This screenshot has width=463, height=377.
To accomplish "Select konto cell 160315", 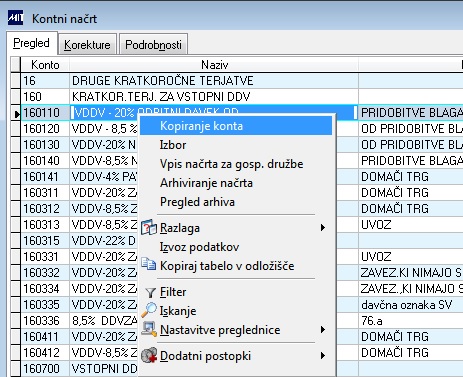I will (45, 241).
